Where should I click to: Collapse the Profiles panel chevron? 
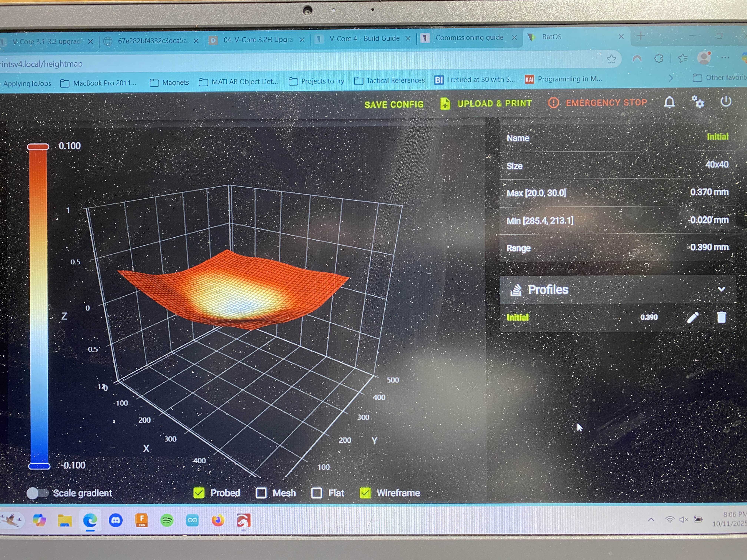click(721, 289)
